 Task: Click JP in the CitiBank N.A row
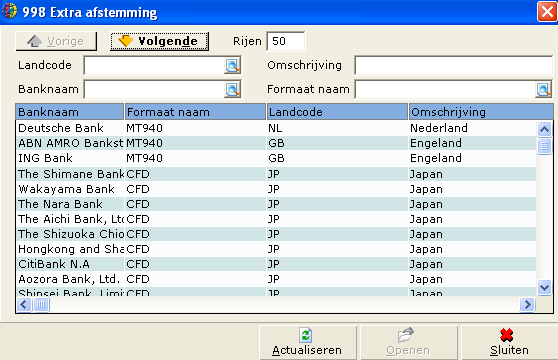(274, 264)
